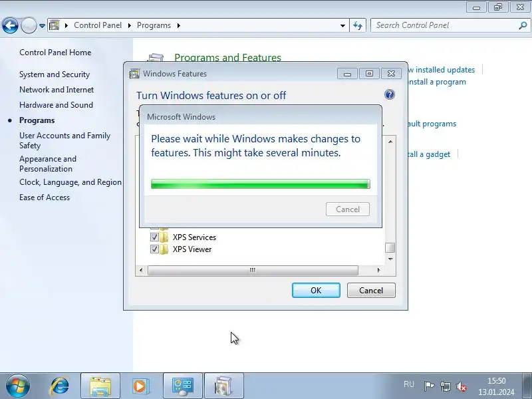
Task: Open Hardware and Sound category
Action: (56, 105)
